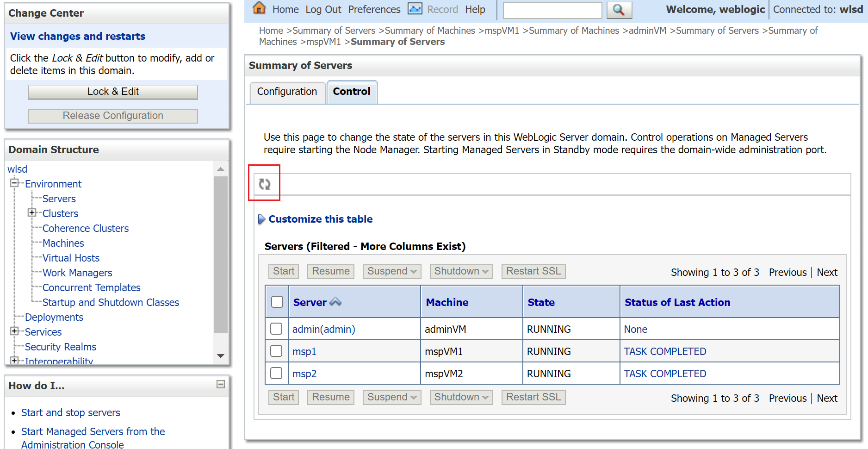This screenshot has height=449, width=868.
Task: Check the select-all checkbox in the table header
Action: click(276, 301)
